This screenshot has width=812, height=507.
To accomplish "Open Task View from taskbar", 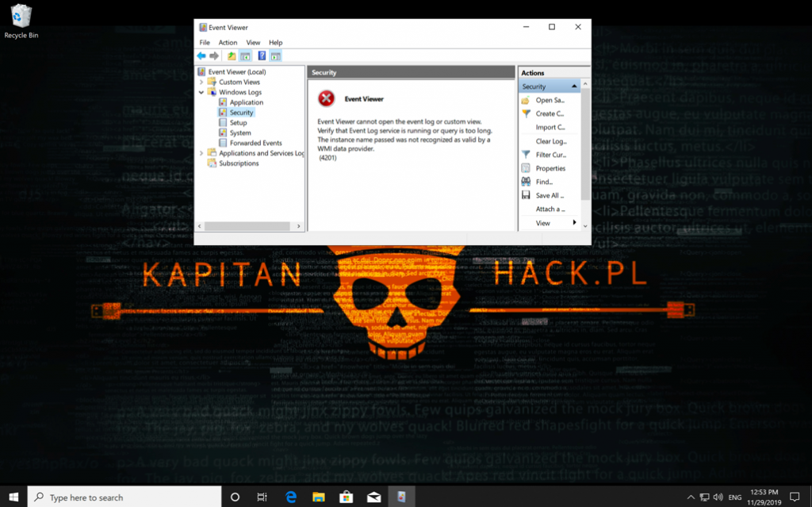I will point(262,497).
